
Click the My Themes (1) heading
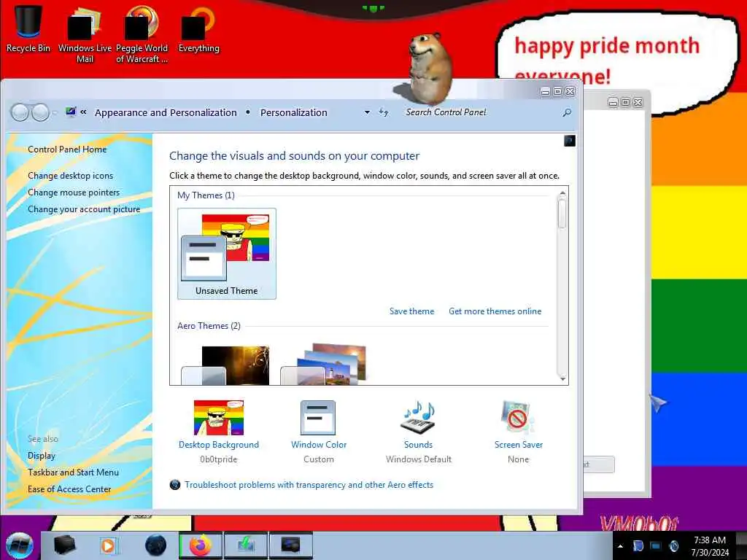[206, 195]
